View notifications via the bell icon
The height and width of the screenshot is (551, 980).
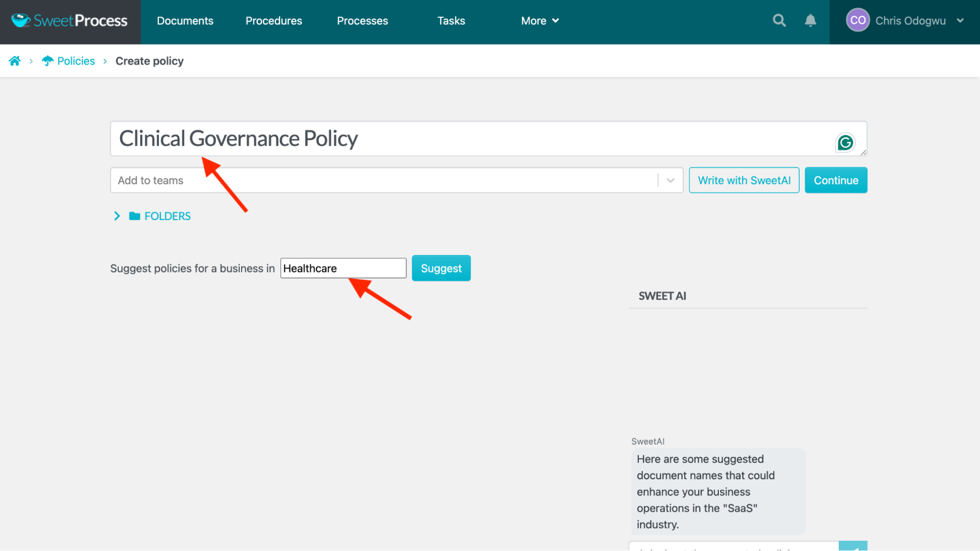click(810, 21)
